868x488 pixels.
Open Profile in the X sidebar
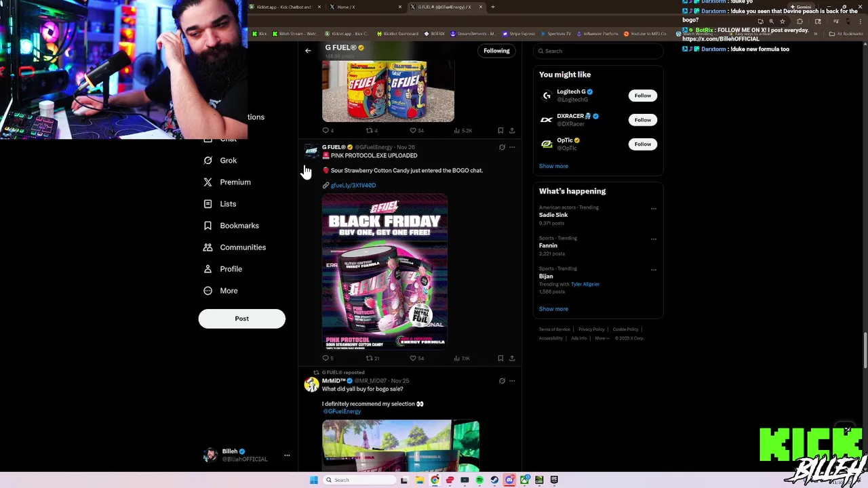tap(223, 269)
